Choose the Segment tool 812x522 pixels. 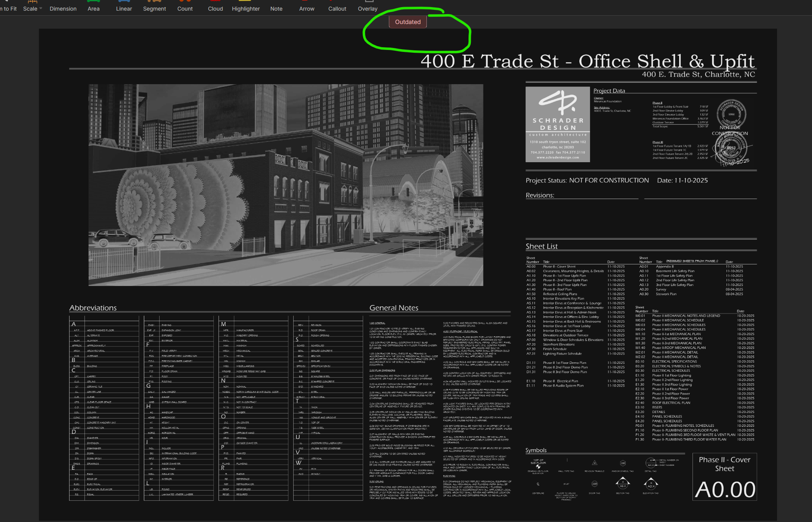[154, 8]
